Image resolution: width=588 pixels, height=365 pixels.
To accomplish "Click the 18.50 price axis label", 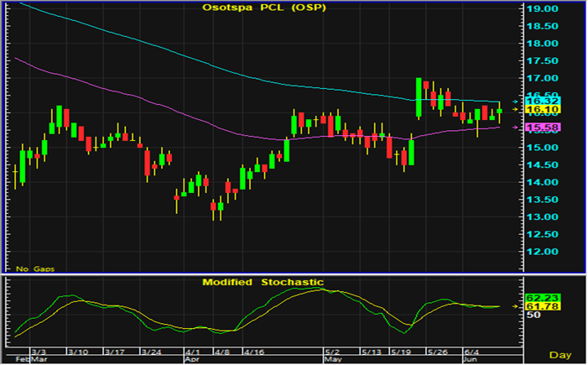I will coord(542,26).
